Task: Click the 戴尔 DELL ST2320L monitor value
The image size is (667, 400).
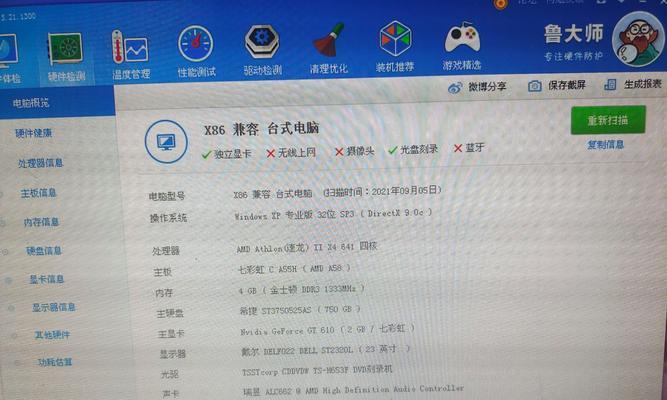Action: [325, 350]
